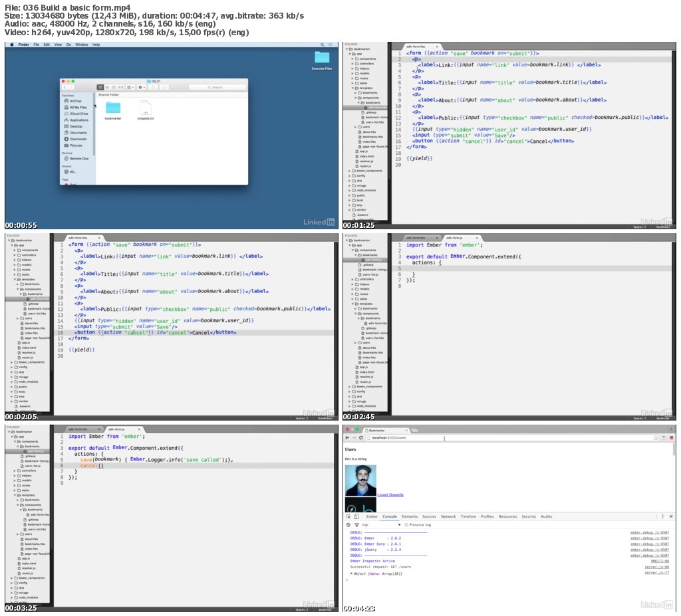Open the Go menu in the Finder menu bar
Screen dimensions: 681x616
[x=68, y=45]
